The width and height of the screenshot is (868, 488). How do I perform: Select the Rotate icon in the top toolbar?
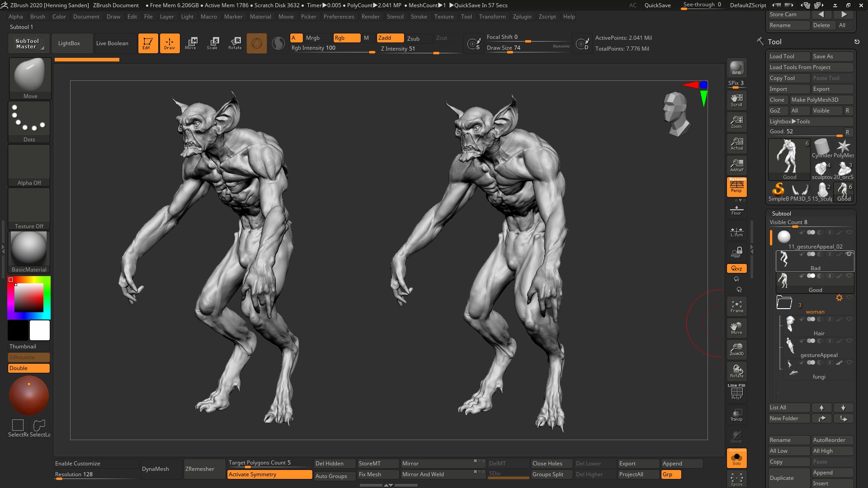(235, 43)
